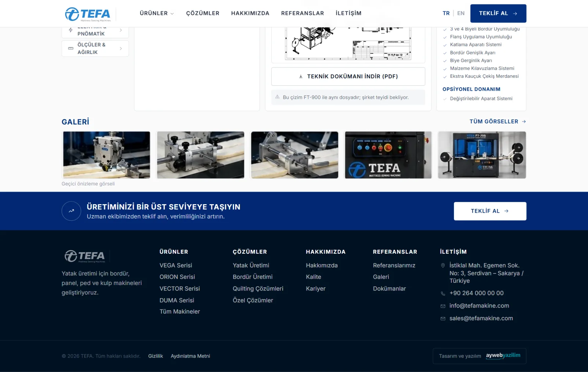Go to ÇÖZÜMLER in the top navigation

203,13
